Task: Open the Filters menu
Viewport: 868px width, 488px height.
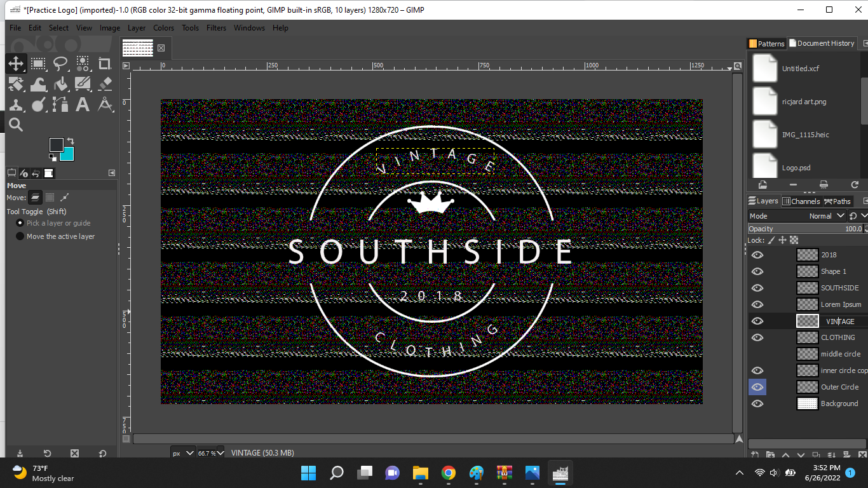Action: (216, 28)
